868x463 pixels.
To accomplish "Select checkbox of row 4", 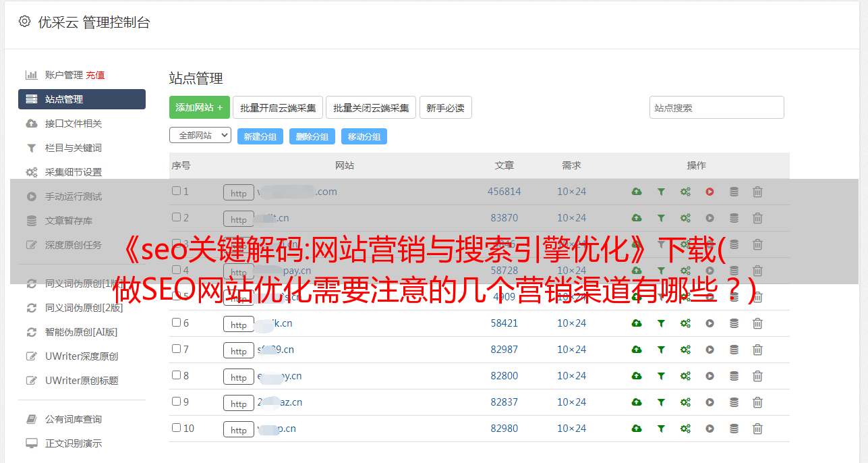I will tap(176, 270).
